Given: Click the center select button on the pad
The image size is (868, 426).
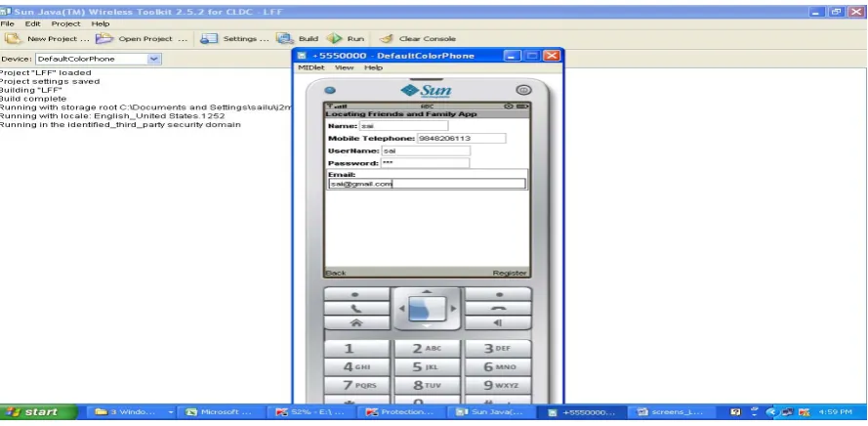Looking at the screenshot, I should 427,309.
